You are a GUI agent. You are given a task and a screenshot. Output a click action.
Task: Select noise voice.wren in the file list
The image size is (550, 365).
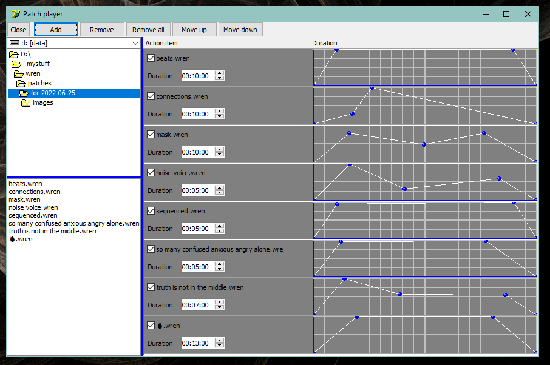click(x=33, y=208)
